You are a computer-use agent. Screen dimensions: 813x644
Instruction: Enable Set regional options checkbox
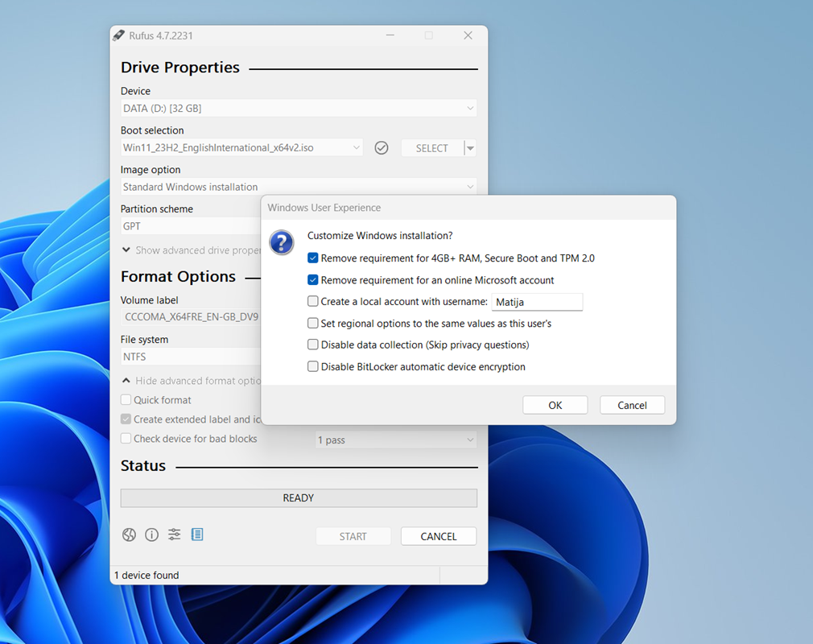click(x=312, y=324)
